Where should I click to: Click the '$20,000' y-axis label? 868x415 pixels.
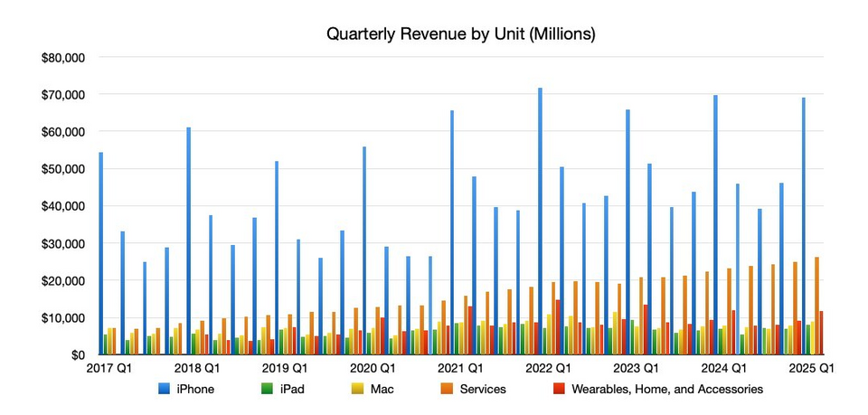(62, 280)
